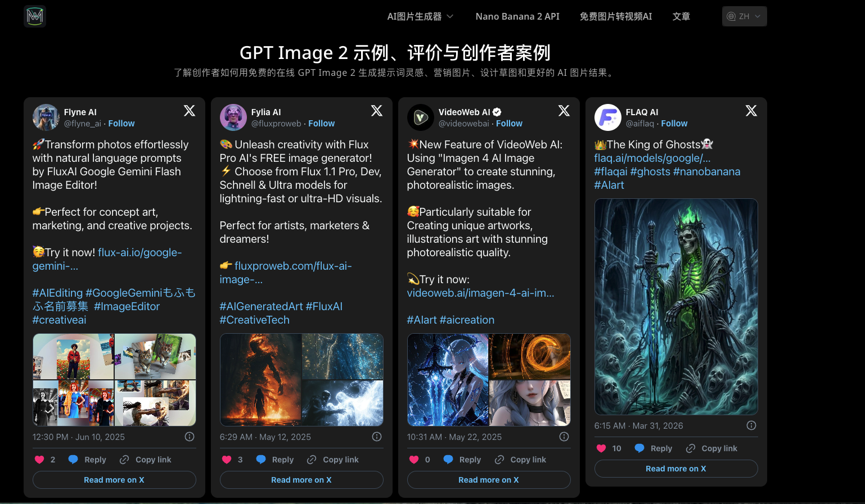Image resolution: width=865 pixels, height=504 pixels.
Task: Open Flyne AI photo collage image
Action: (114, 380)
